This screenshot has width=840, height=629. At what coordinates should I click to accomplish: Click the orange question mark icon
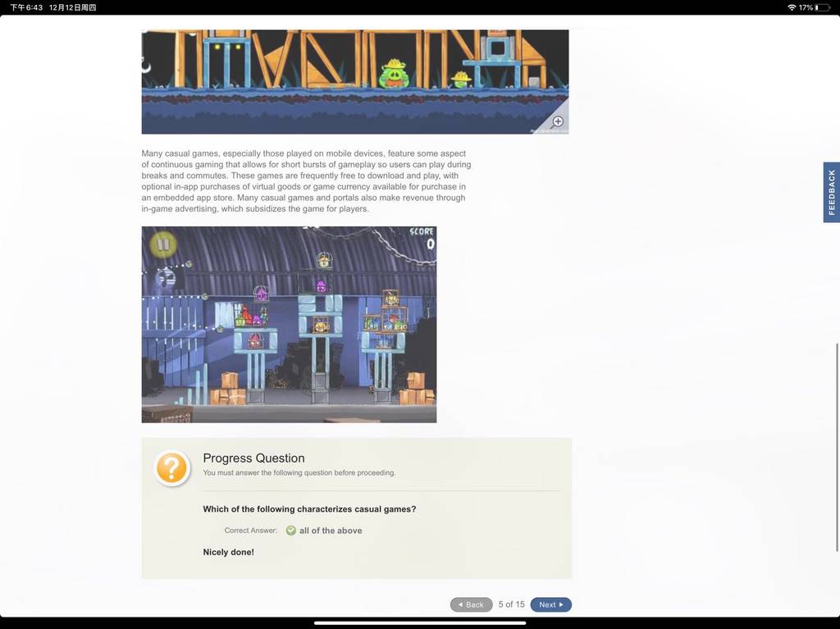(171, 467)
